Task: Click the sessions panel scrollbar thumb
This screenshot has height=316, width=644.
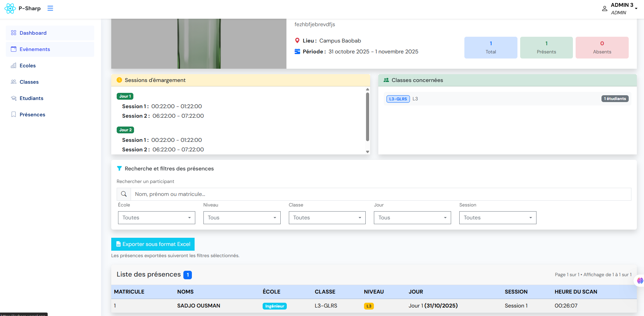Action: click(x=367, y=117)
